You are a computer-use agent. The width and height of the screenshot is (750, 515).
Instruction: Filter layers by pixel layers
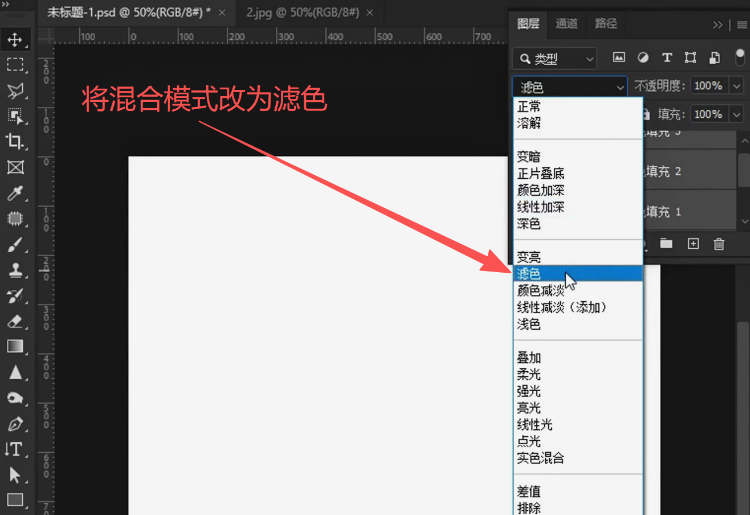point(618,58)
